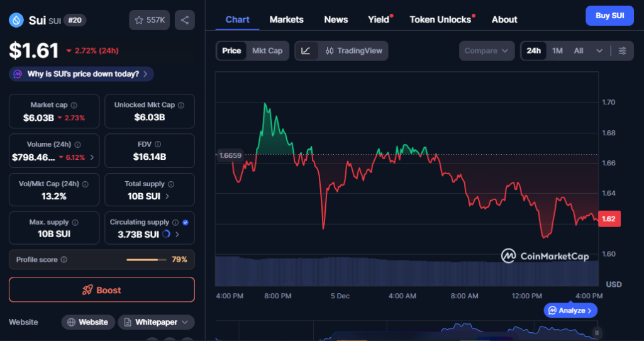
Task: Expand Total supply details arrow
Action: click(x=167, y=196)
